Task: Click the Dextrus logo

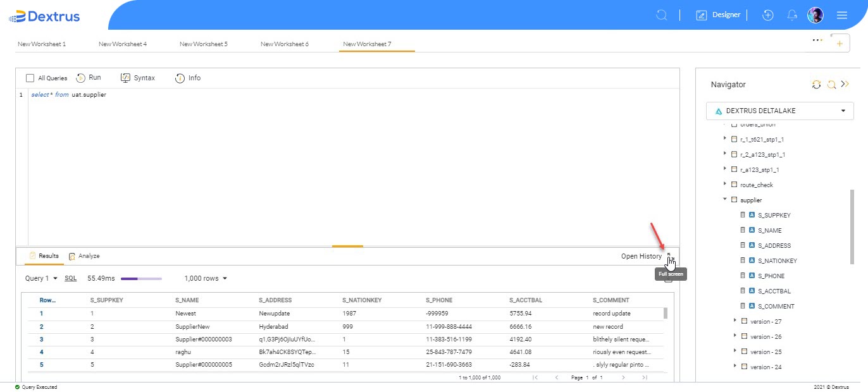Action: tap(44, 16)
